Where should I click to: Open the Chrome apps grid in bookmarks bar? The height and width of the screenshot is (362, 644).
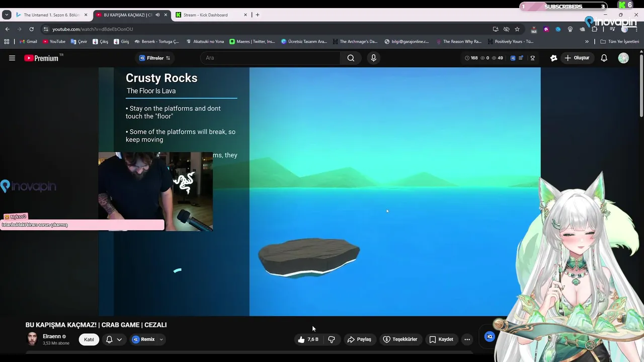click(7, 42)
